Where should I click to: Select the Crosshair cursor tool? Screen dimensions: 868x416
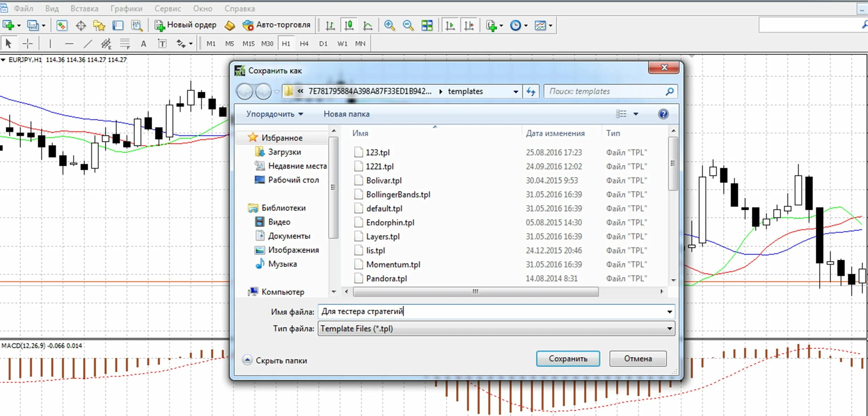[27, 44]
